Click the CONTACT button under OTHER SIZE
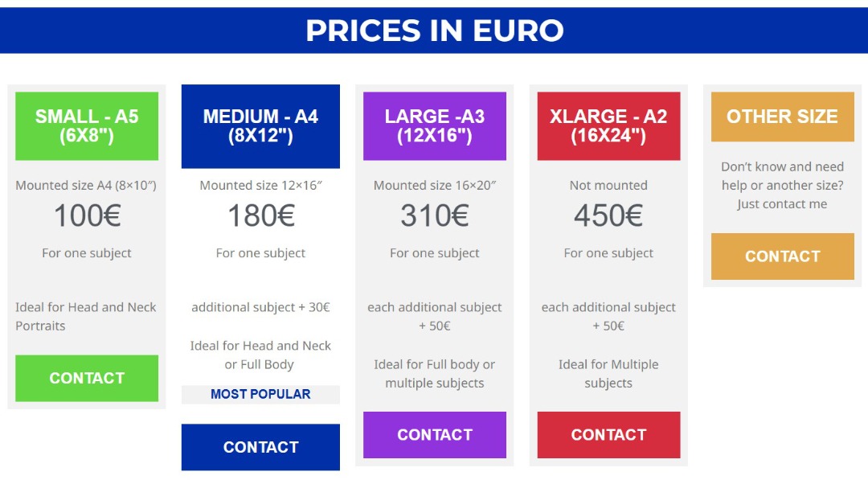The height and width of the screenshot is (480, 868). (x=782, y=256)
